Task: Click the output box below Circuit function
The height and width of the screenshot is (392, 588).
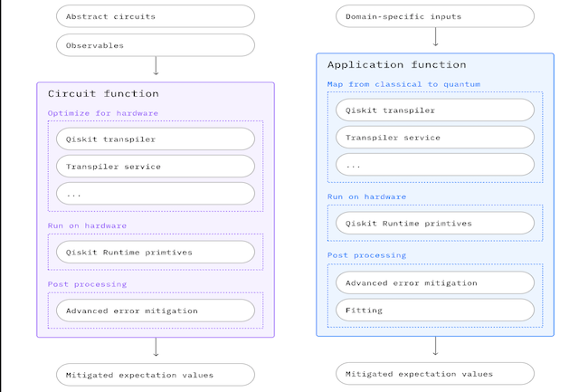Action: click(155, 374)
